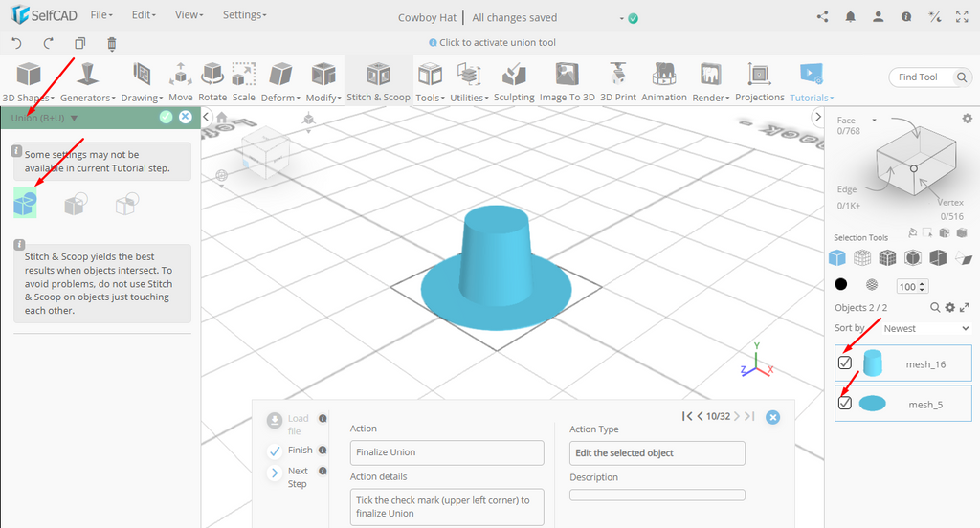This screenshot has width=980, height=528.
Task: Open the Sort by Newest dropdown
Action: click(x=926, y=328)
